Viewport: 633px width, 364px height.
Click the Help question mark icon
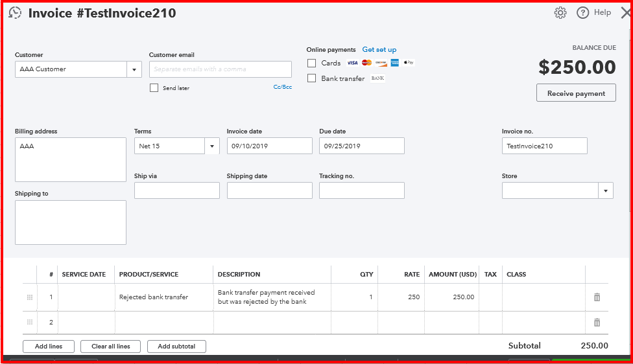pos(582,13)
